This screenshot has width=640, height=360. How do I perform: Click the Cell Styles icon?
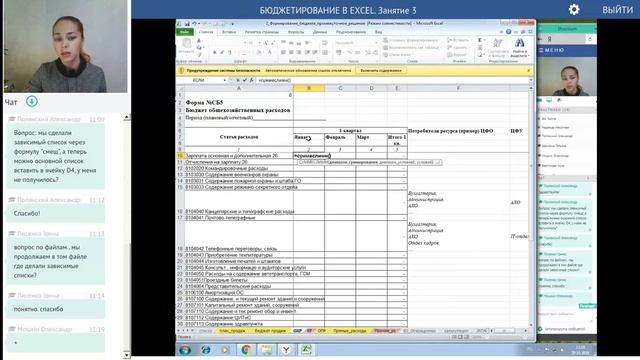pyautogui.click(x=386, y=55)
